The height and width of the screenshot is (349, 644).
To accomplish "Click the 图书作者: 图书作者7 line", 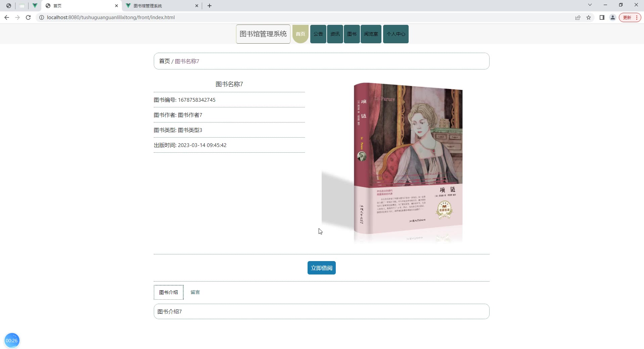I will 178,115.
